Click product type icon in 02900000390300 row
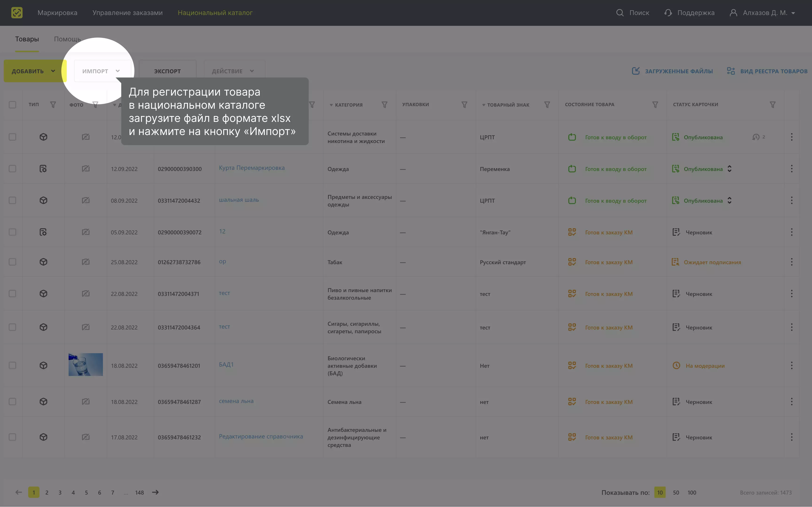Viewport: 812px width, 507px height. point(43,169)
